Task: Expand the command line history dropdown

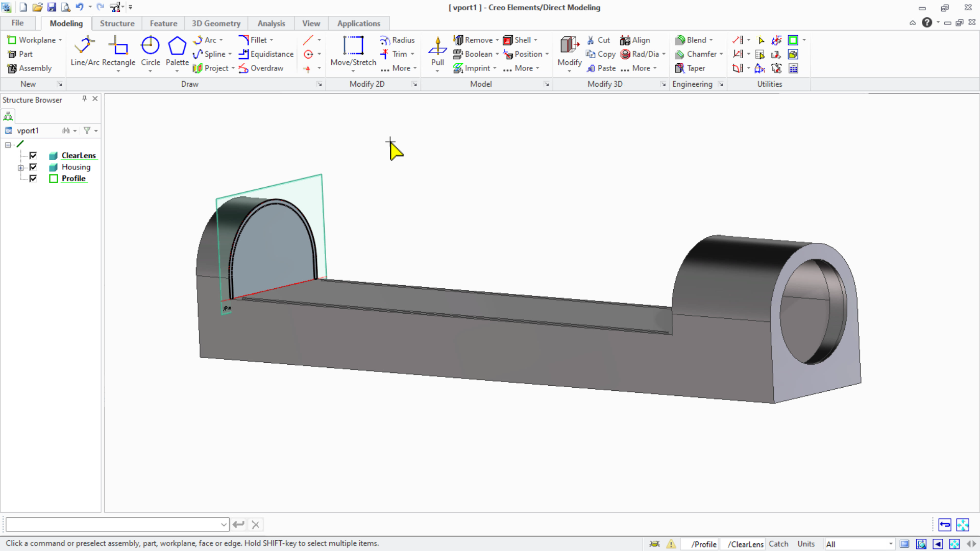Action: pos(224,524)
